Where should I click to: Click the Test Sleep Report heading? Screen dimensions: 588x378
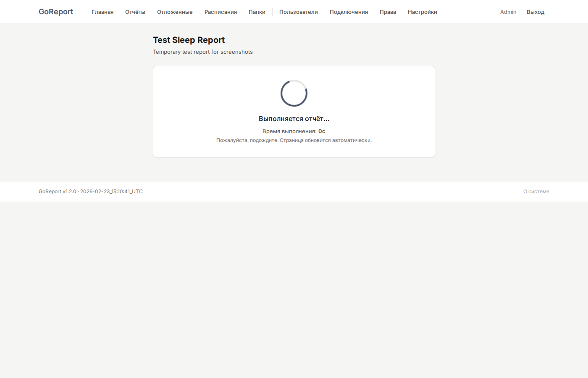coord(189,40)
